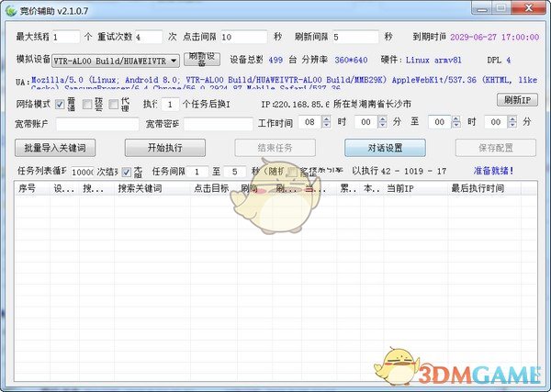Screen dimensions: 551x392
Task: Increase the end minute with the up arrow
Action: pos(512,119)
